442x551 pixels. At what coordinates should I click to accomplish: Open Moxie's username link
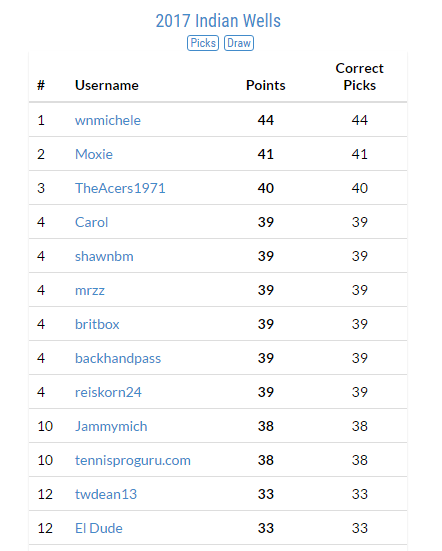94,154
